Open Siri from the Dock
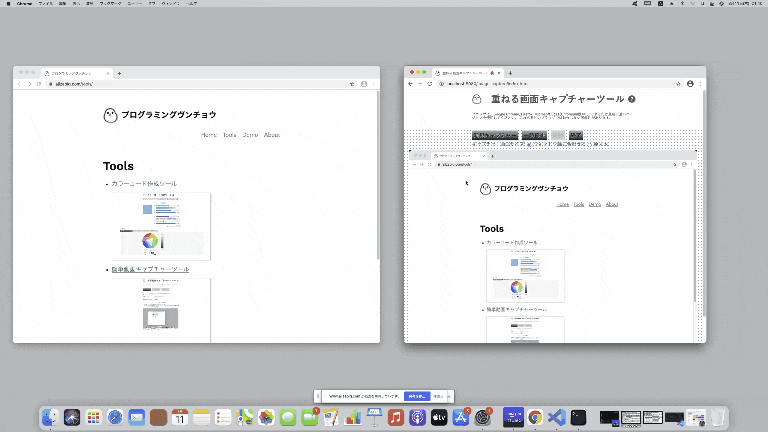This screenshot has height=432, width=768. [72, 417]
